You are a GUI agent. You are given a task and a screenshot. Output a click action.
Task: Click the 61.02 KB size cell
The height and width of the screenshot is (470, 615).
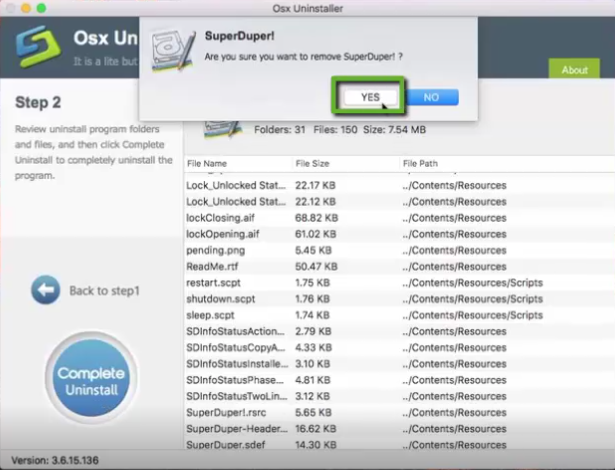pos(315,234)
